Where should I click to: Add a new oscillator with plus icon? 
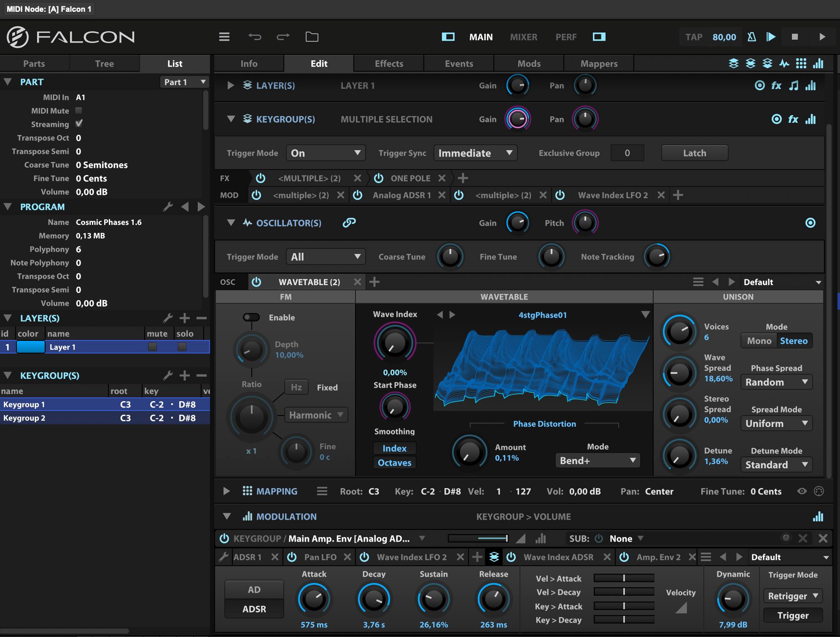point(374,282)
